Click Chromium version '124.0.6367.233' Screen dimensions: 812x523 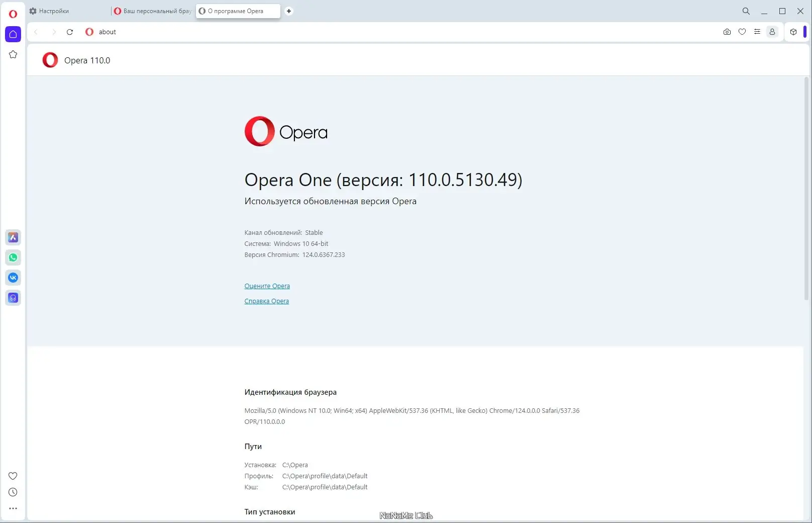[x=324, y=255]
